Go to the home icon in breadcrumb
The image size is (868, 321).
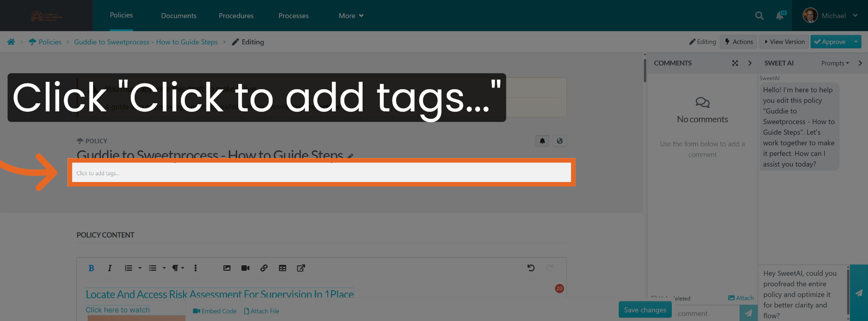(11, 42)
